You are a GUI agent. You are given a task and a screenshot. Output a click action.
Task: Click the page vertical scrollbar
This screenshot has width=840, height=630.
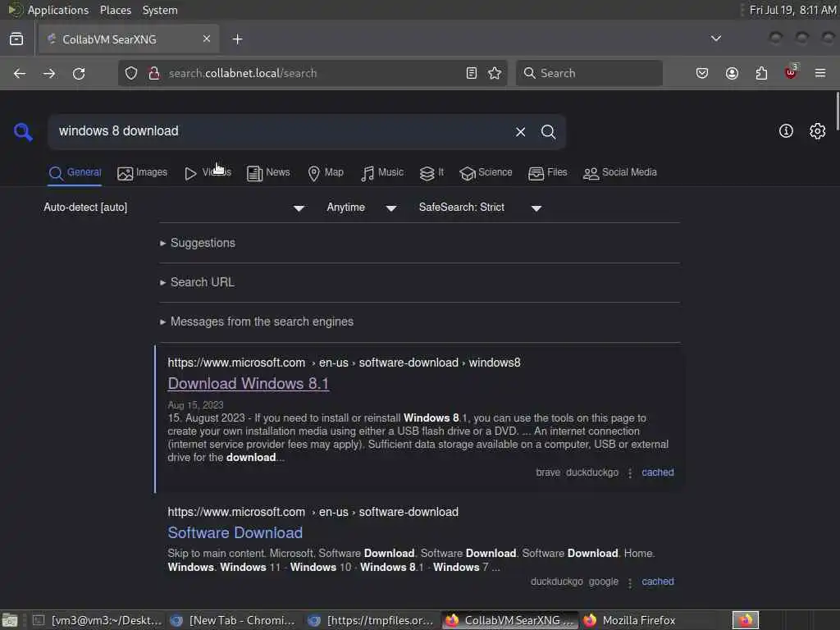[836, 110]
